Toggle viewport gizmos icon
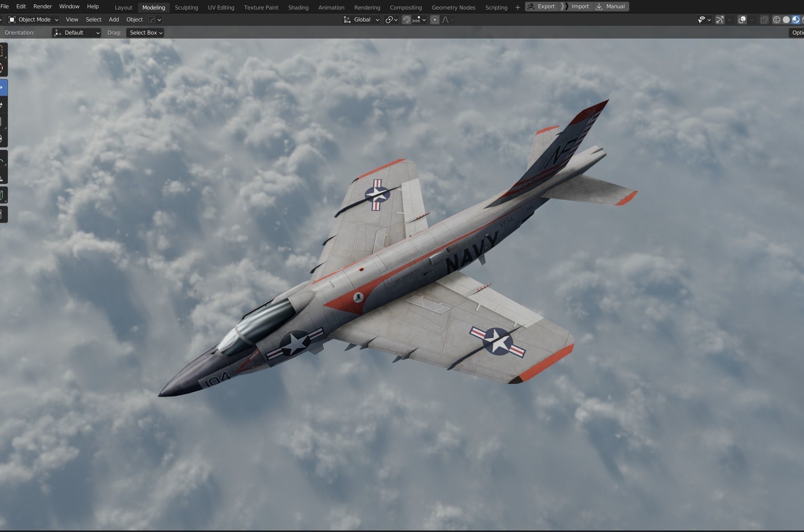This screenshot has width=804, height=532. coord(720,19)
